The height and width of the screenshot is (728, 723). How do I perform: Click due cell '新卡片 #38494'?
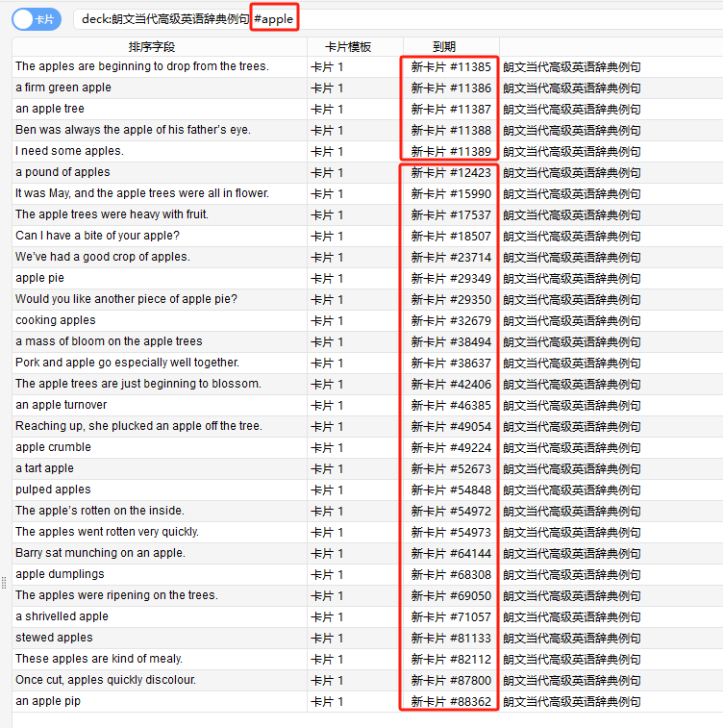click(451, 341)
